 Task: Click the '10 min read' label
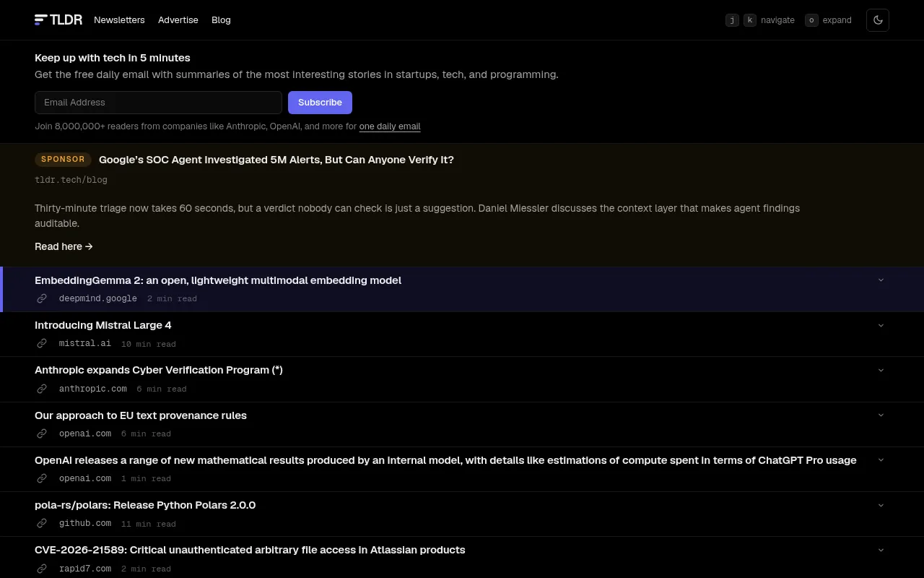pos(149,344)
